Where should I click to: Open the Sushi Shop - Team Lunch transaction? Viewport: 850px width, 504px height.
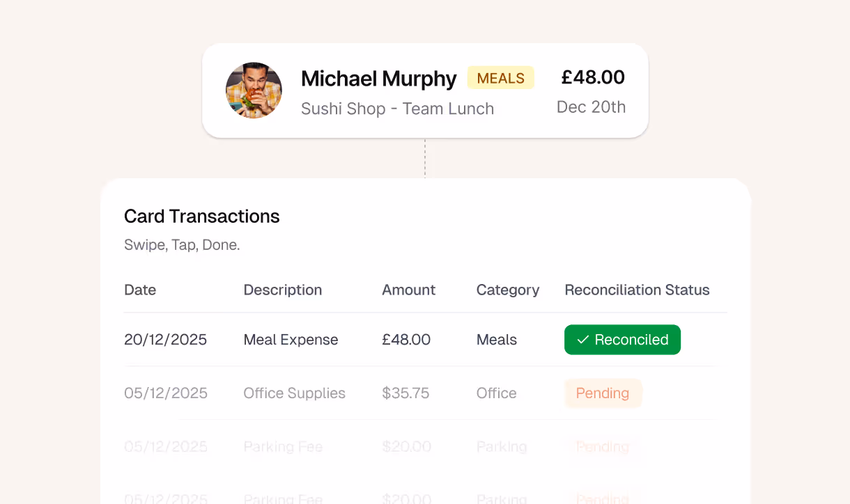(x=397, y=109)
